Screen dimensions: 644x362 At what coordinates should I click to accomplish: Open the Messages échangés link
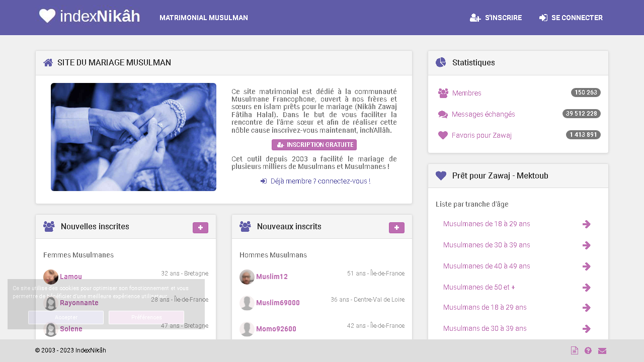[484, 114]
